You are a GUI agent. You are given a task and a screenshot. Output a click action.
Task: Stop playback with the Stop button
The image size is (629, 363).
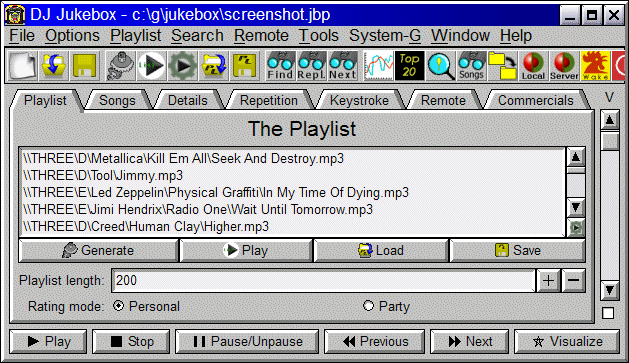(131, 342)
